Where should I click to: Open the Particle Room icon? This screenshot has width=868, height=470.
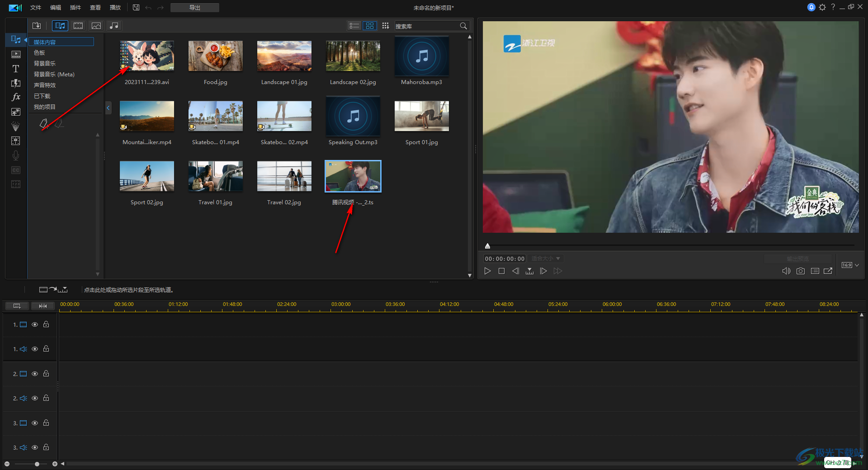16,126
